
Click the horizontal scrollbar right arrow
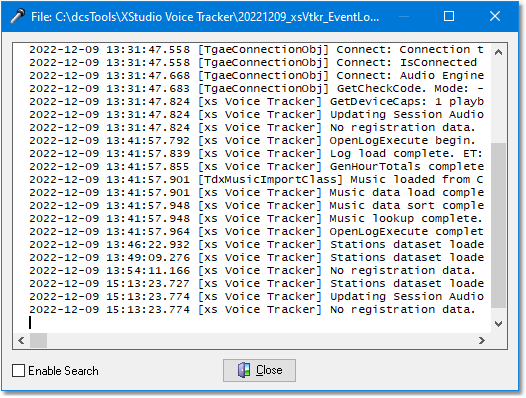coord(482,341)
